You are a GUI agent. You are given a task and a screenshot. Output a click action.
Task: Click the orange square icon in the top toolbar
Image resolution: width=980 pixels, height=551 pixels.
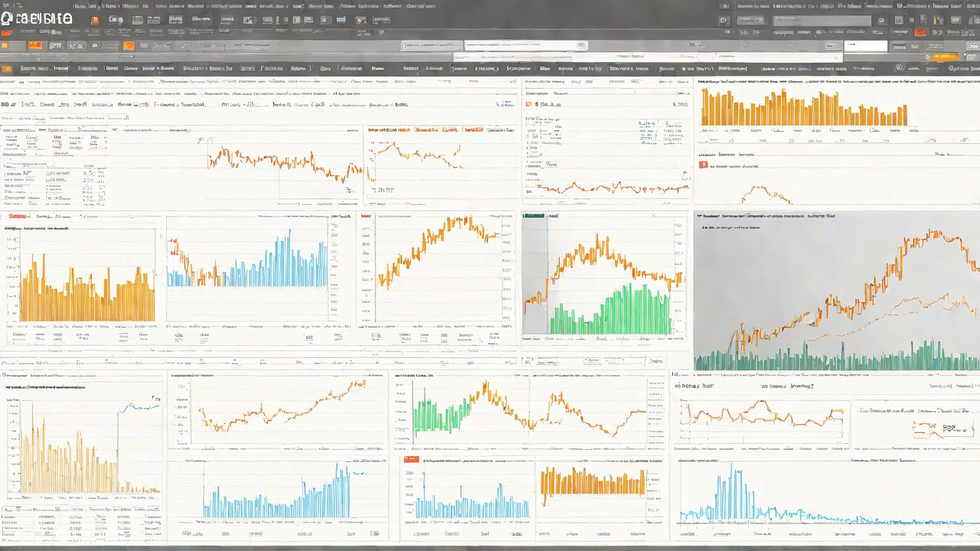[x=95, y=20]
